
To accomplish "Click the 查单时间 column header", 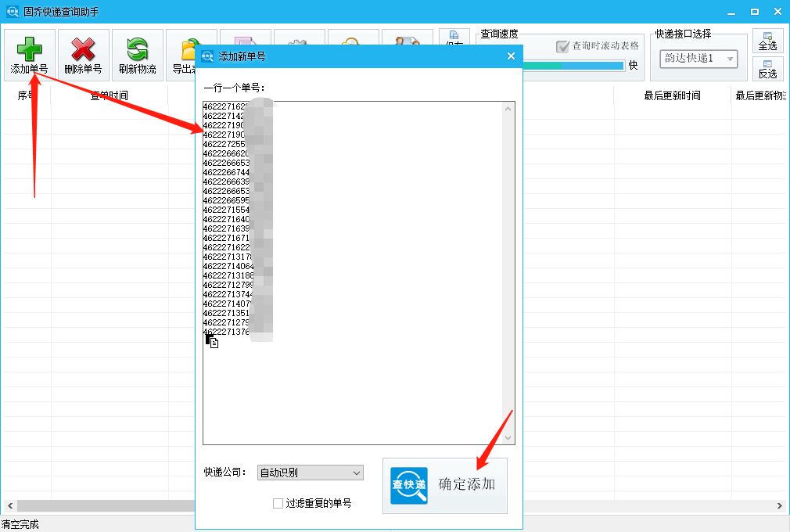I will click(x=110, y=95).
